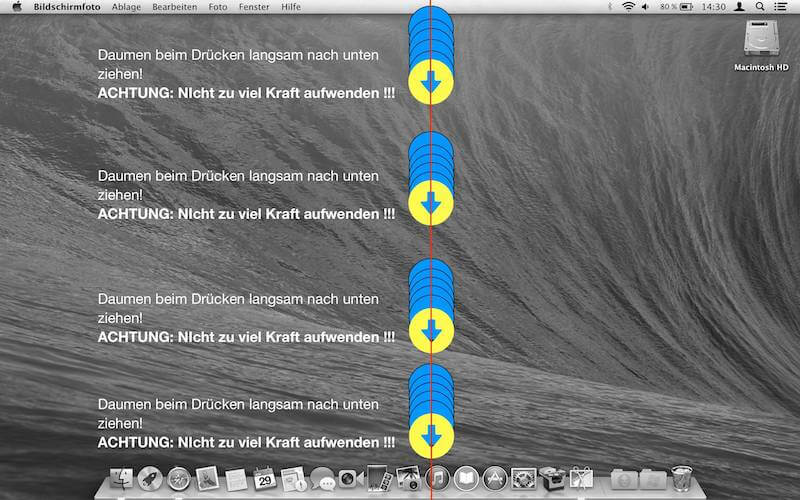The width and height of the screenshot is (800, 500).
Task: Open Photo Booth icon in Dock
Action: tap(380, 478)
